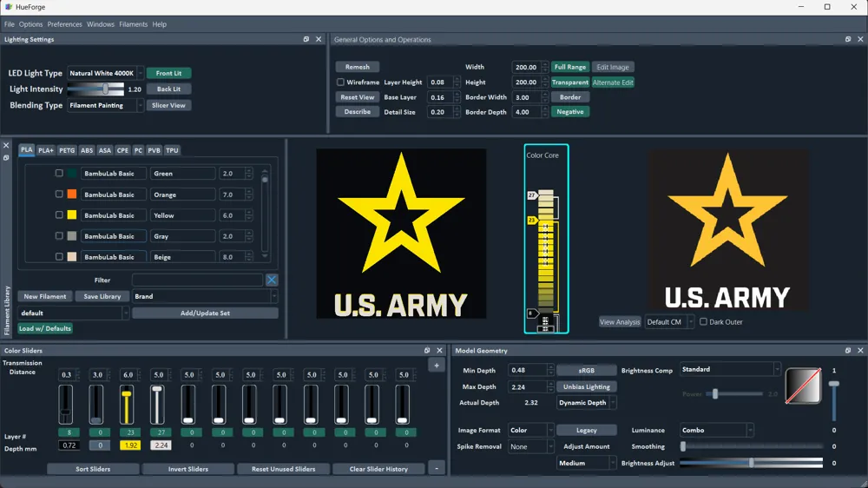This screenshot has height=488, width=868.
Task: Close the Filament Library side panel
Action: pos(6,146)
